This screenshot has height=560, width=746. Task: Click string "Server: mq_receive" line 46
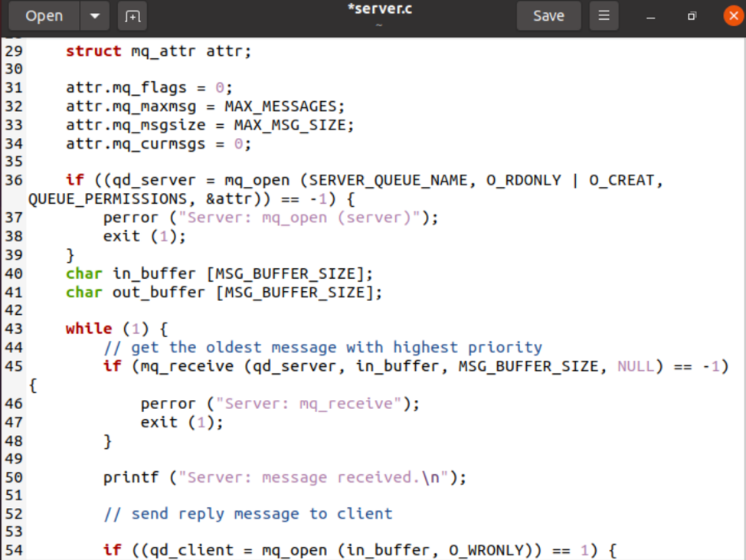[x=309, y=404]
